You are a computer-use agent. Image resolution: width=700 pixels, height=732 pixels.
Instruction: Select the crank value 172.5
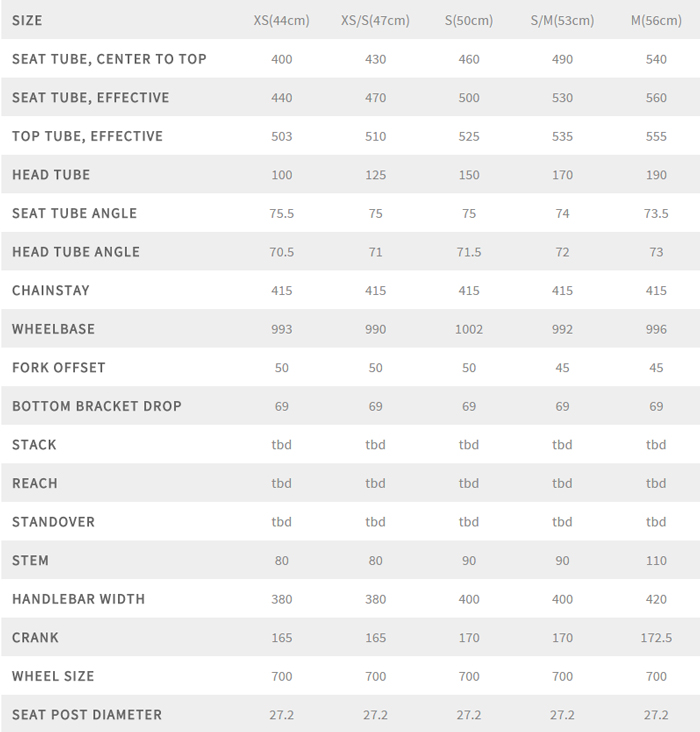pyautogui.click(x=656, y=638)
